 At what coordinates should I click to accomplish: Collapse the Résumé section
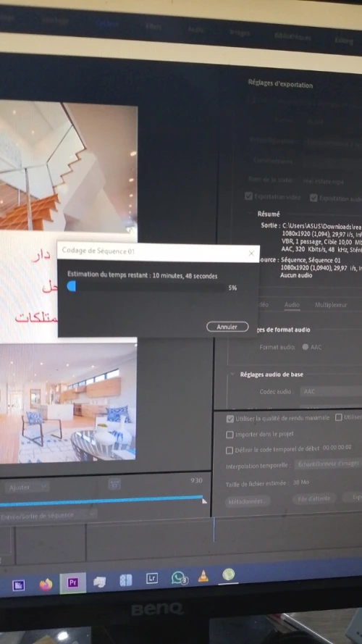[x=251, y=214]
